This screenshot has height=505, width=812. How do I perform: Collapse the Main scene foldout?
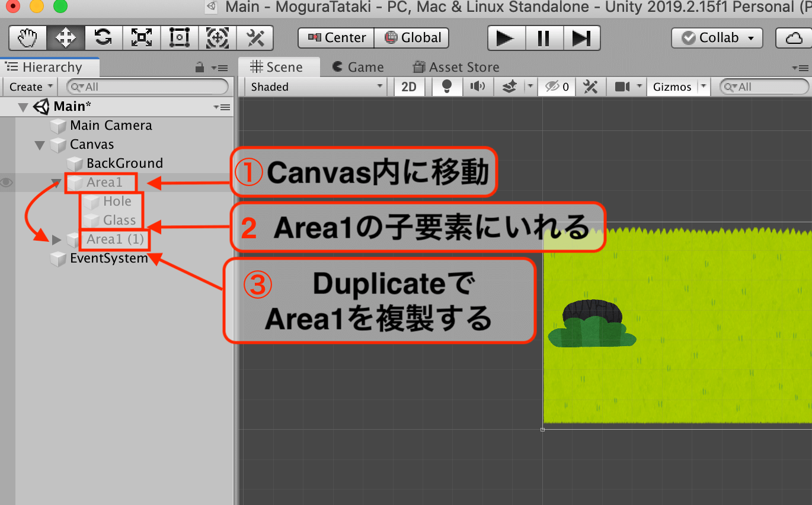click(23, 107)
